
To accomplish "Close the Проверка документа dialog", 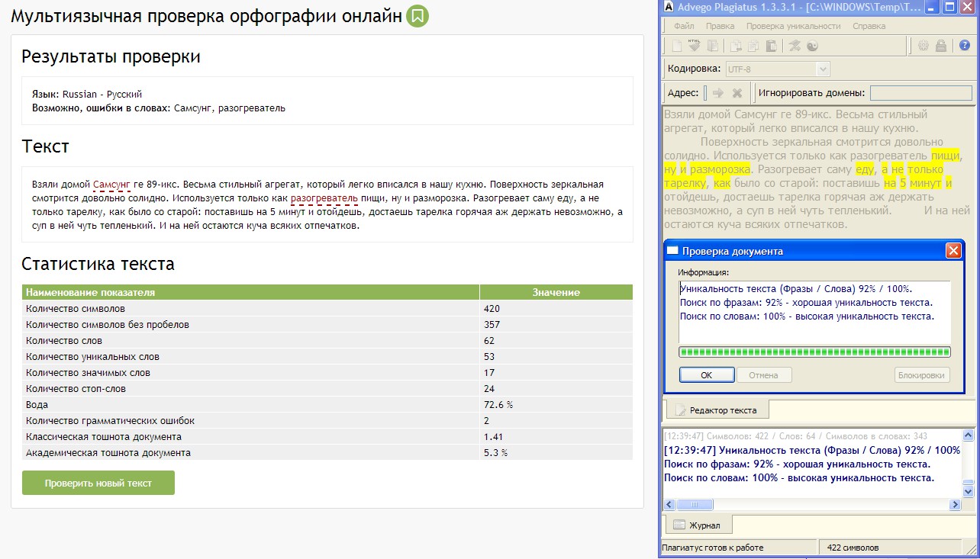I will [x=953, y=250].
